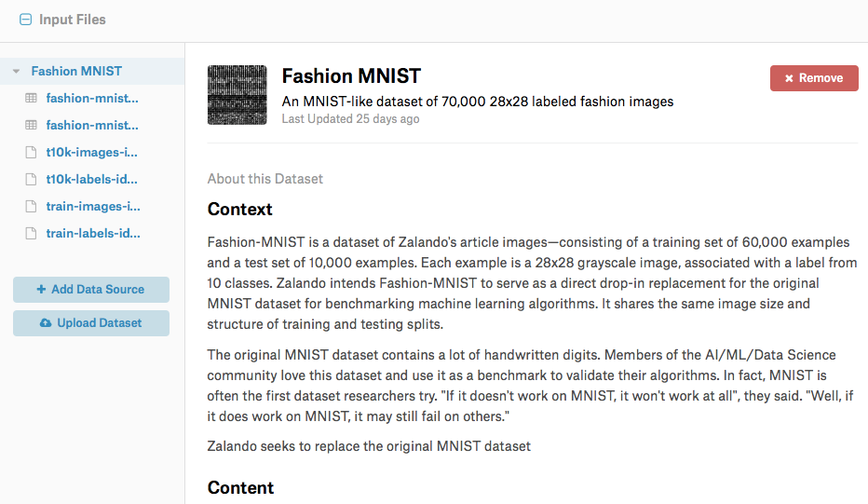
Task: Open the second fashion-mnist csv file
Action: click(92, 126)
